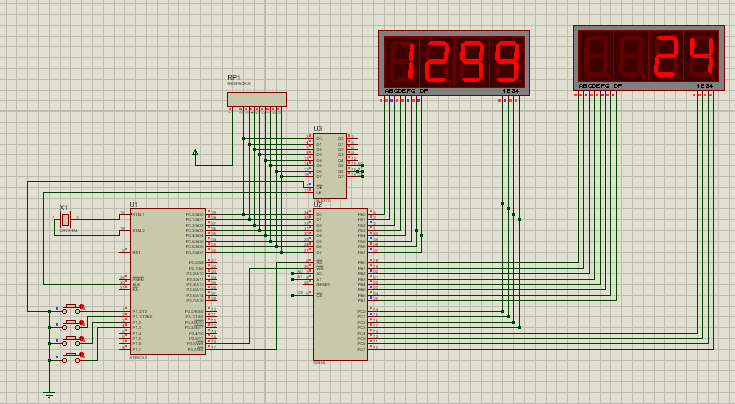Select the U1 microcontroller chip body

tap(168, 281)
